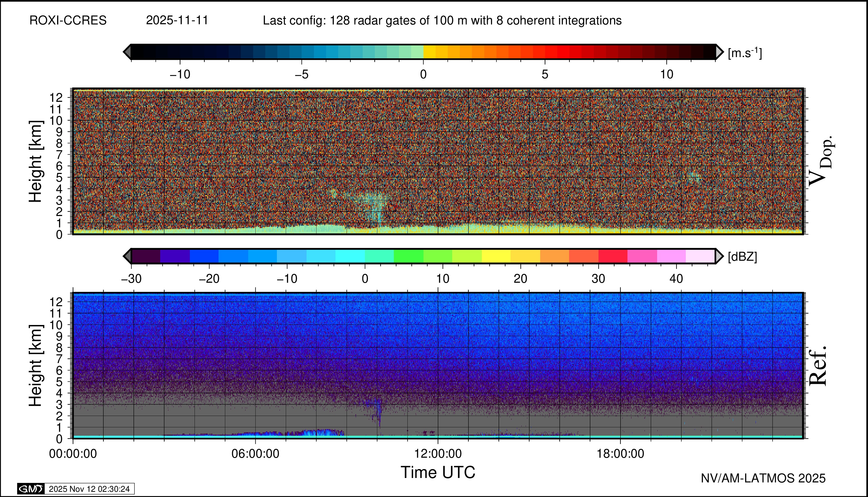Screen dimensions: 868x497
Task: Pick the yellow segment right of 0 in velocity colorbar
Action: coord(429,52)
